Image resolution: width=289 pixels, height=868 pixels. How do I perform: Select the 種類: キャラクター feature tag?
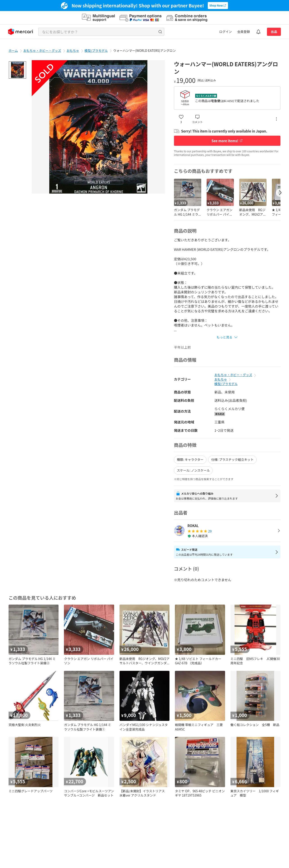[x=190, y=459]
